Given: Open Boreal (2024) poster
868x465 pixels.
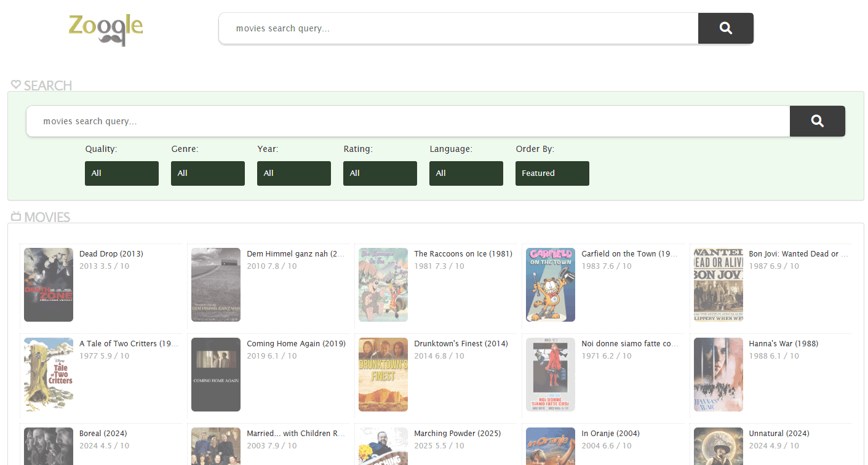Looking at the screenshot, I should (x=49, y=446).
